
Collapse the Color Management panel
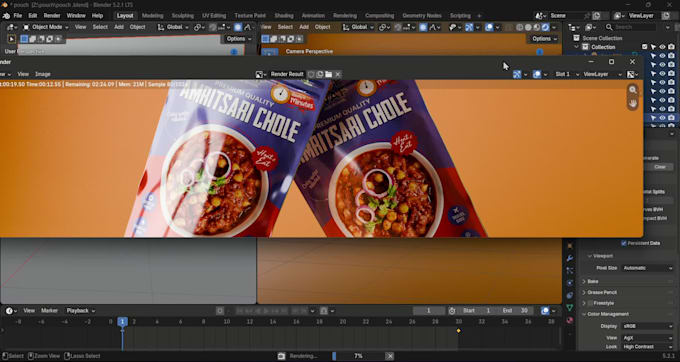608,314
